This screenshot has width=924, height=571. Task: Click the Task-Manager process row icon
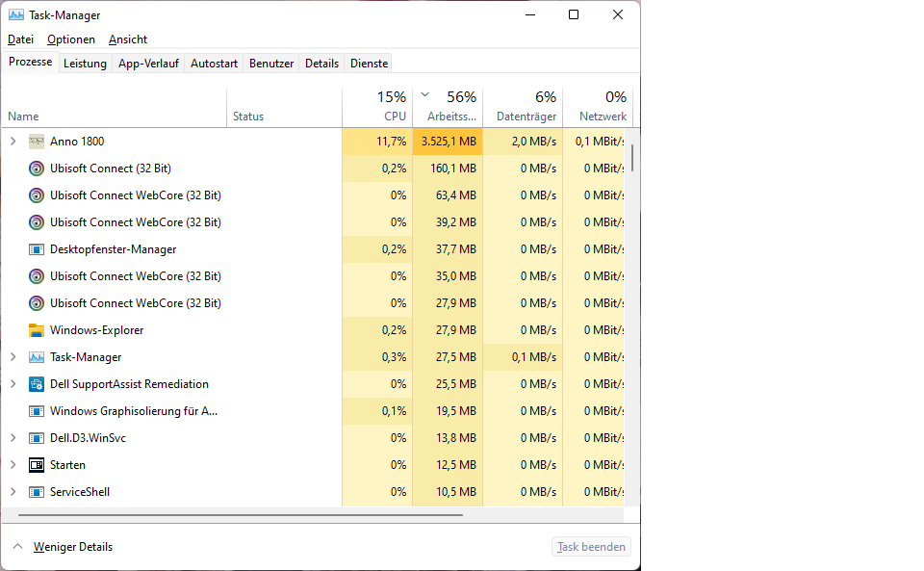tap(37, 357)
